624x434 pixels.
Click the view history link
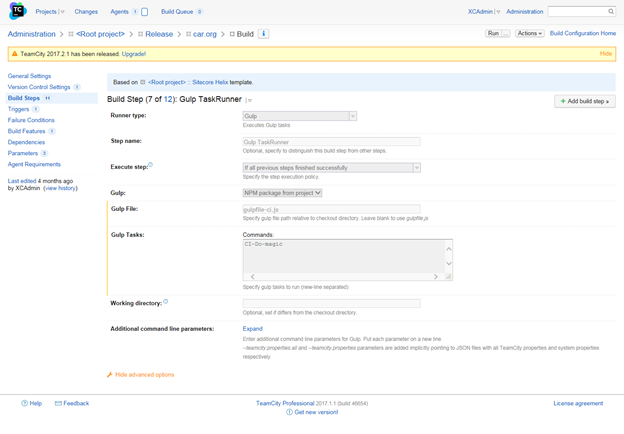tap(60, 188)
